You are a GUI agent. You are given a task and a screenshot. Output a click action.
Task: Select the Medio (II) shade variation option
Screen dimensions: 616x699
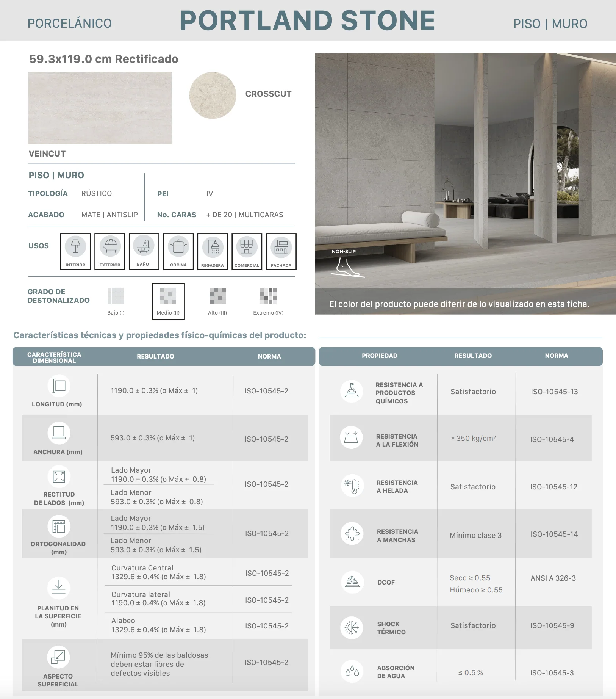pyautogui.click(x=168, y=301)
